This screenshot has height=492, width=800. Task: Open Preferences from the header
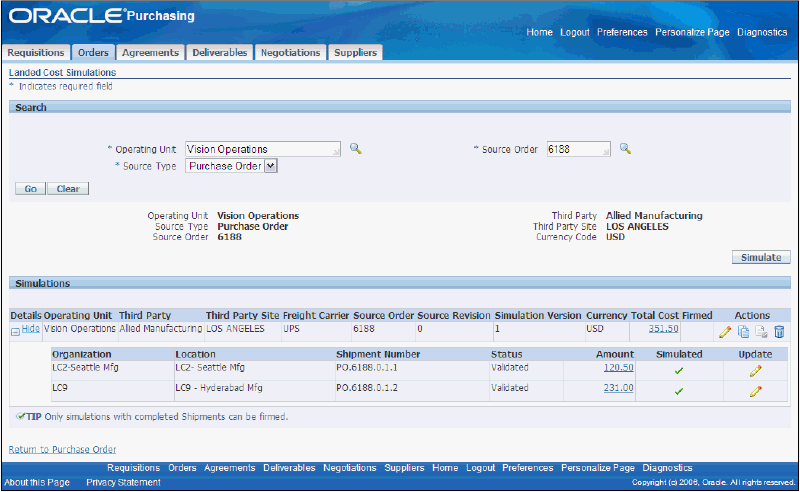coord(622,32)
